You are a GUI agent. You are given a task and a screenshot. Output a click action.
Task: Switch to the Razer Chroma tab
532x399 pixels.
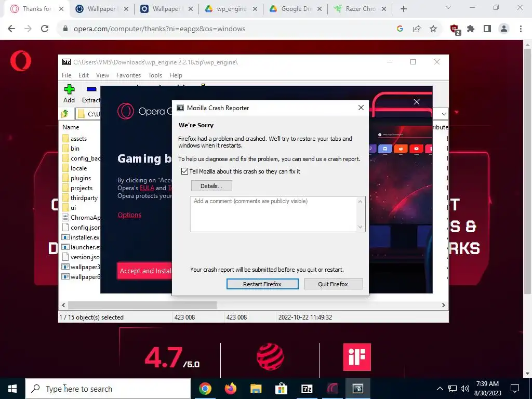pos(361,9)
